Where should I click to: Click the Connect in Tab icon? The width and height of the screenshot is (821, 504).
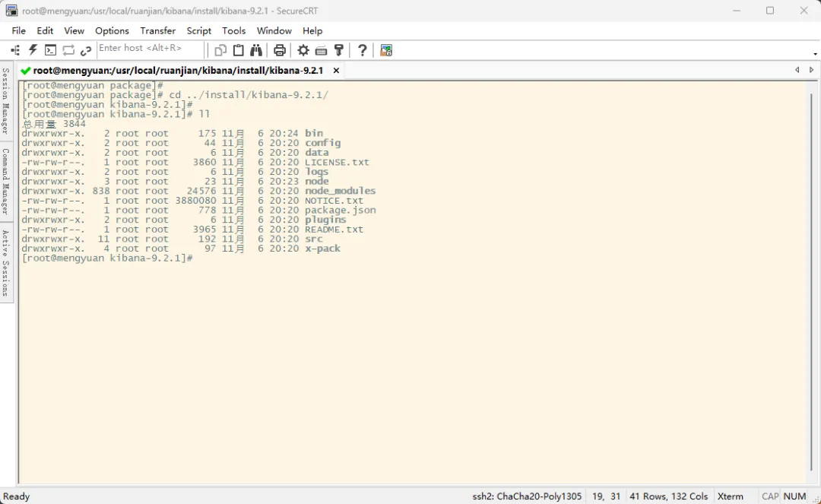(x=50, y=50)
